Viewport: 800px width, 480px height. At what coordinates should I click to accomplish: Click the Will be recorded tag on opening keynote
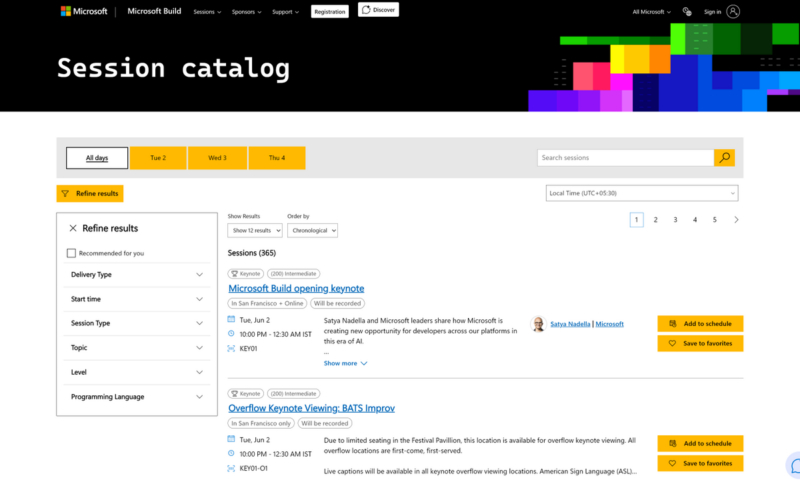pyautogui.click(x=337, y=304)
